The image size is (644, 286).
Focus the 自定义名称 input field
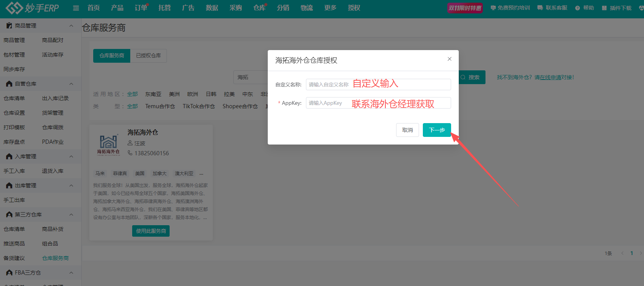[x=378, y=84]
